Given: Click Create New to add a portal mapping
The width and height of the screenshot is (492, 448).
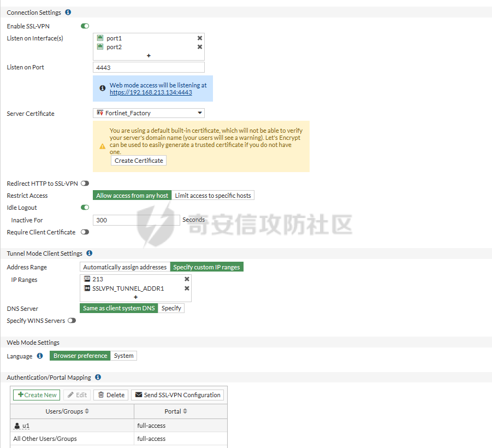Looking at the screenshot, I should point(36,394).
